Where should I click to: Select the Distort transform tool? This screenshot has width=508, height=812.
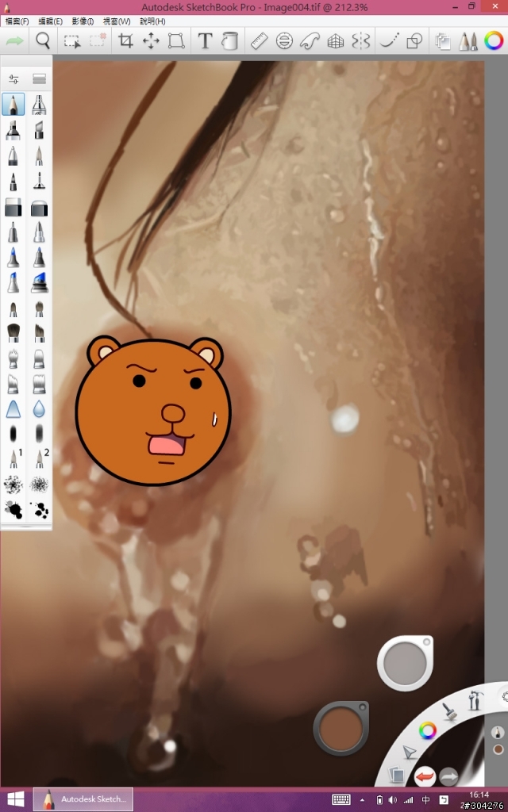coord(176,40)
